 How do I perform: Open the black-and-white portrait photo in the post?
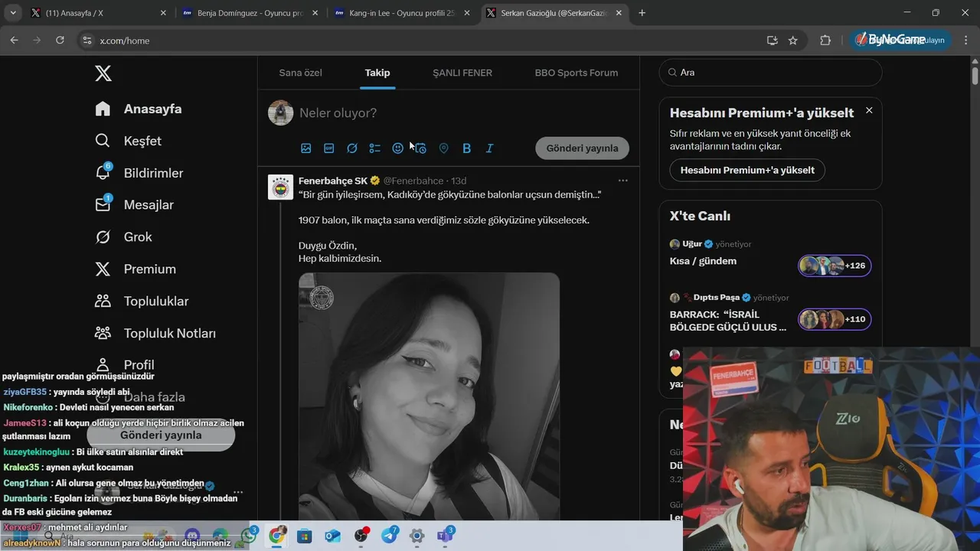(429, 396)
